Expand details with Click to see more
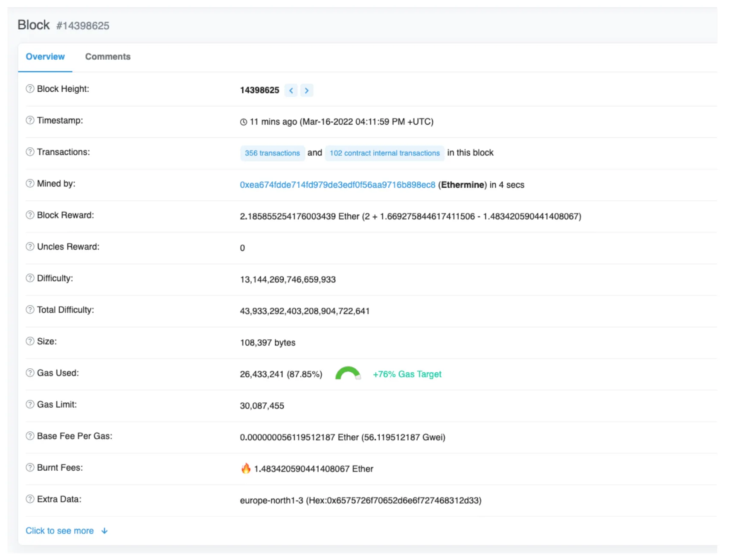This screenshot has width=756, height=559. tap(60, 531)
